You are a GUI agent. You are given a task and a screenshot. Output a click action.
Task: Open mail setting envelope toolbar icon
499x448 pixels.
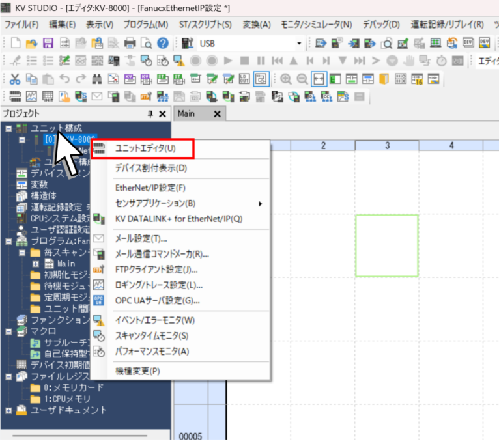coord(97,96)
